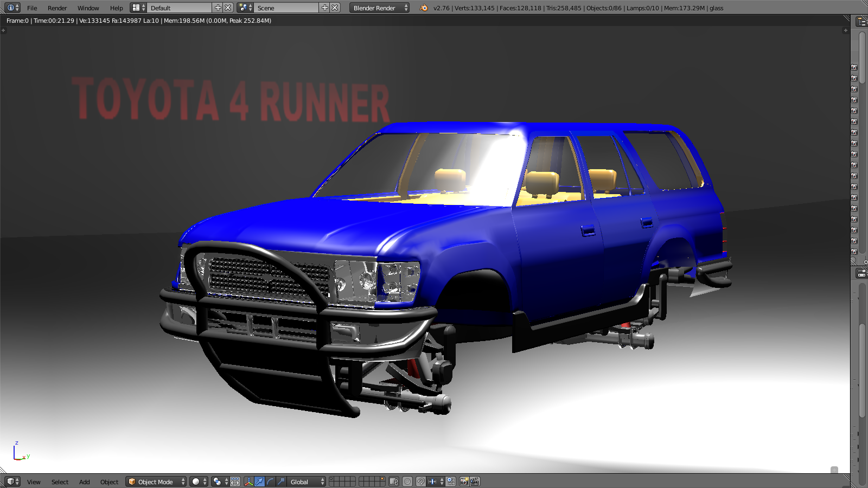This screenshot has height=488, width=868.
Task: Click the Default screen layout name field
Action: coord(180,8)
